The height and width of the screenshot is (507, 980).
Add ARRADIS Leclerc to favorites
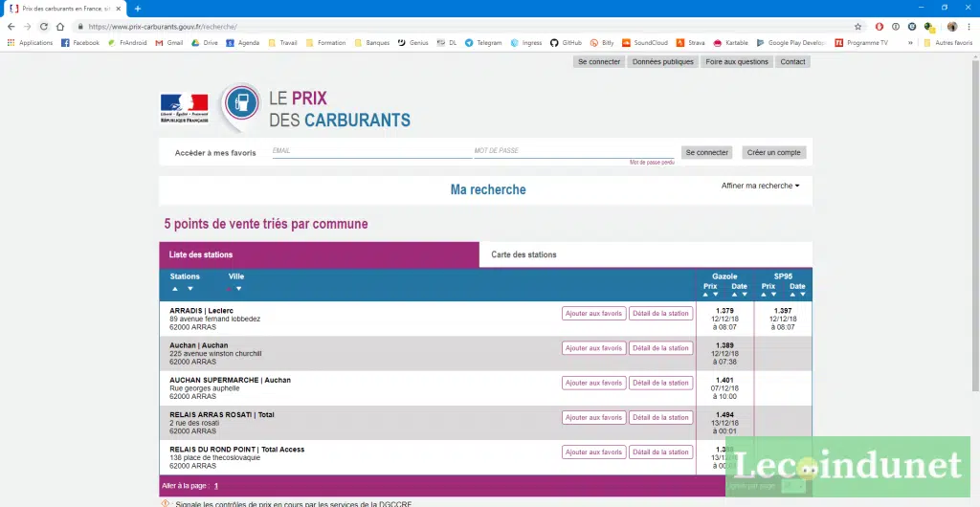pos(593,314)
